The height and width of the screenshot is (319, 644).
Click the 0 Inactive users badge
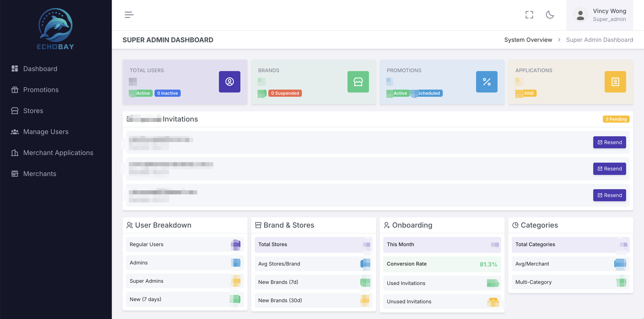[167, 93]
